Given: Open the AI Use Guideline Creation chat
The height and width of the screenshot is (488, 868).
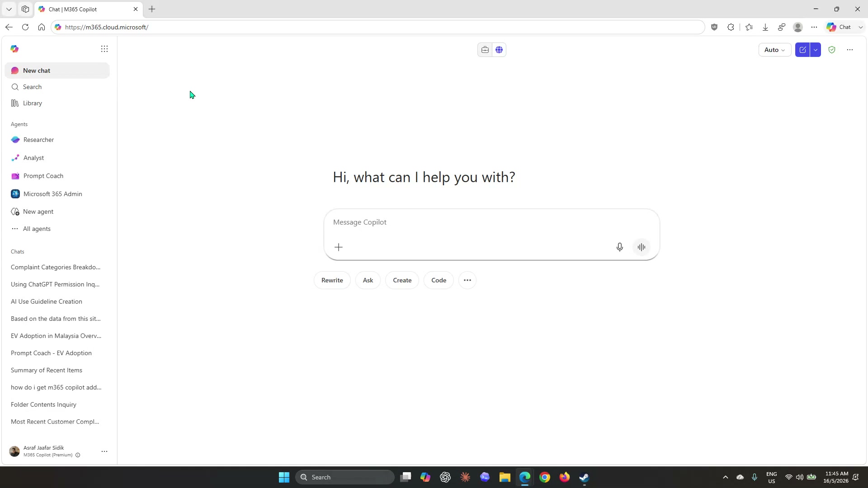Looking at the screenshot, I should 57,301.
